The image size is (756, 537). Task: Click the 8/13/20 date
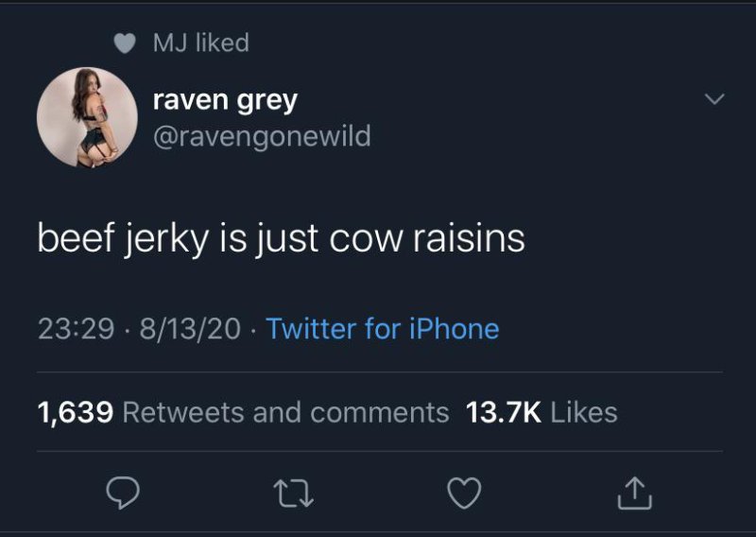(189, 329)
